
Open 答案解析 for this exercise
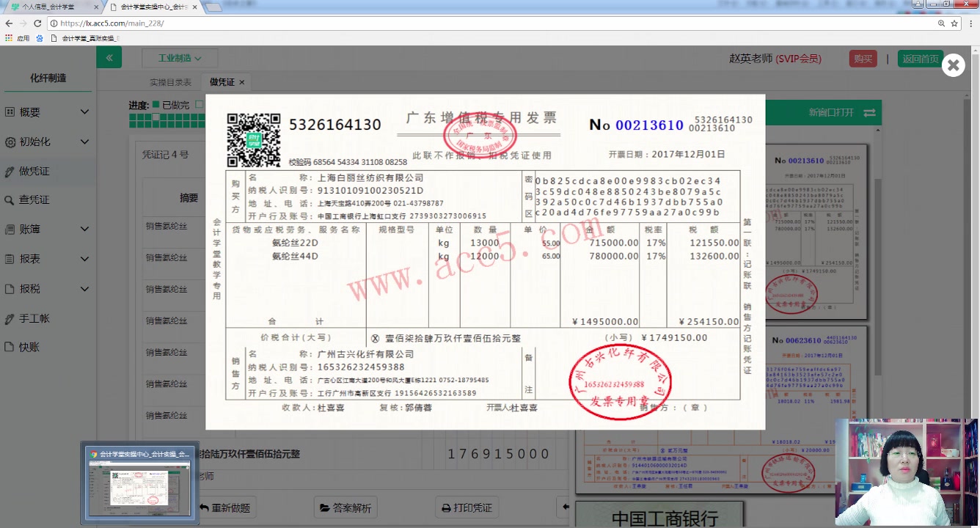[345, 507]
